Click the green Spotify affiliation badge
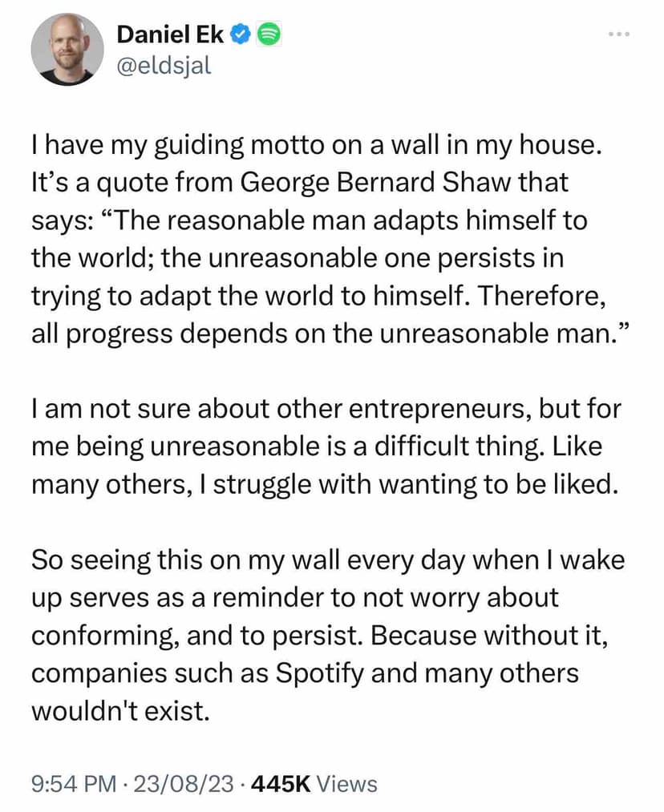The height and width of the screenshot is (812, 664). [x=268, y=34]
